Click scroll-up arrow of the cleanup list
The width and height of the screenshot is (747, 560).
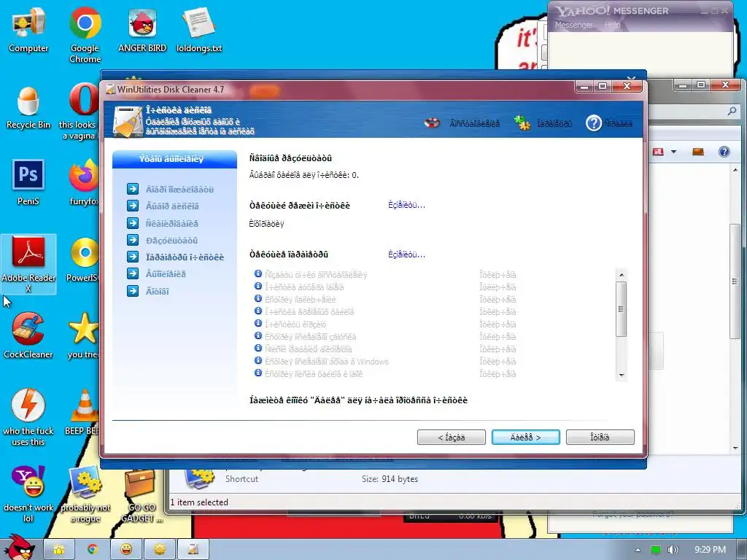tap(622, 275)
